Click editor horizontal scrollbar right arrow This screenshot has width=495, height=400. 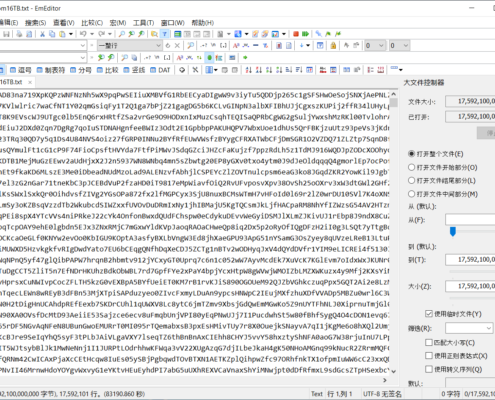[385, 380]
